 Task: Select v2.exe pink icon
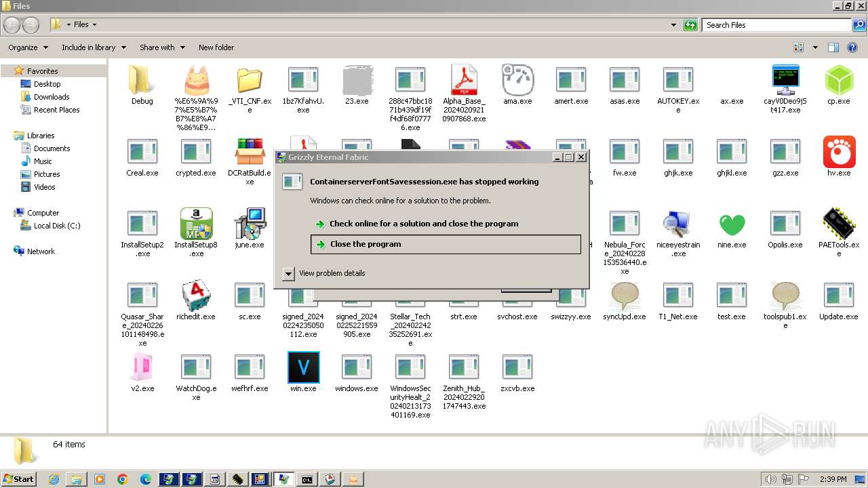142,367
